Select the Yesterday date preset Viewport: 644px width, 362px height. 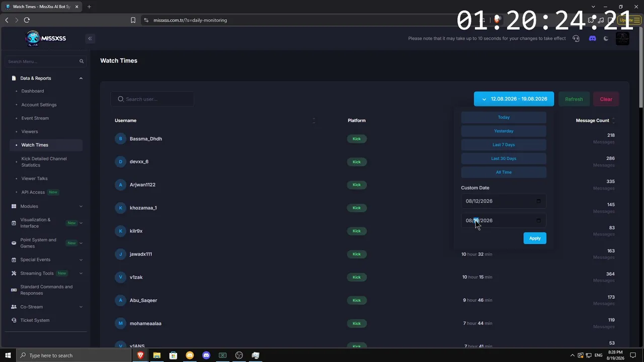point(504,131)
